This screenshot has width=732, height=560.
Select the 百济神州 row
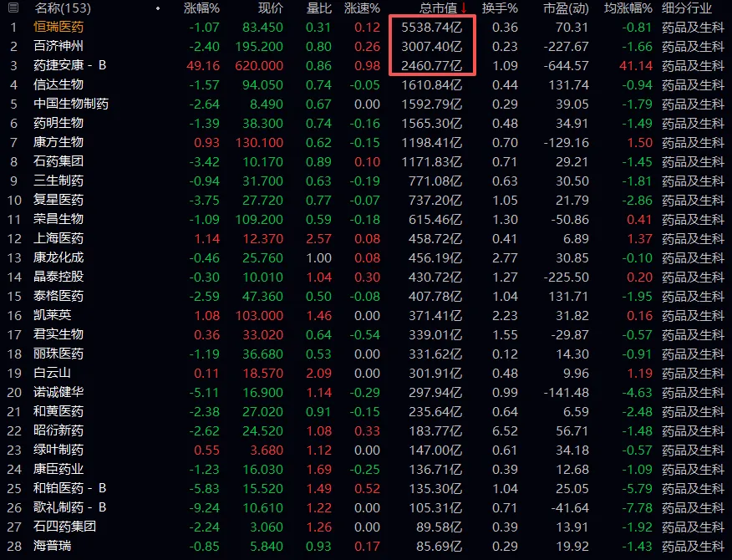(x=58, y=46)
